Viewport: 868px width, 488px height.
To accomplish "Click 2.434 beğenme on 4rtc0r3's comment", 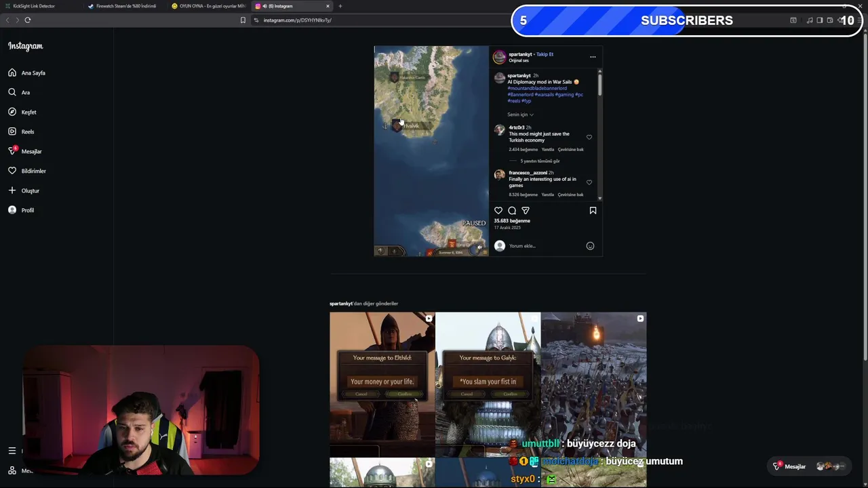I will coord(524,150).
